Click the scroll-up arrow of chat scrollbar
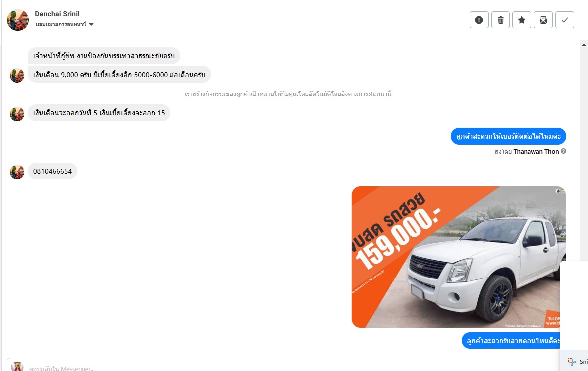Viewport: 588px width, 371px height. pyautogui.click(x=584, y=45)
